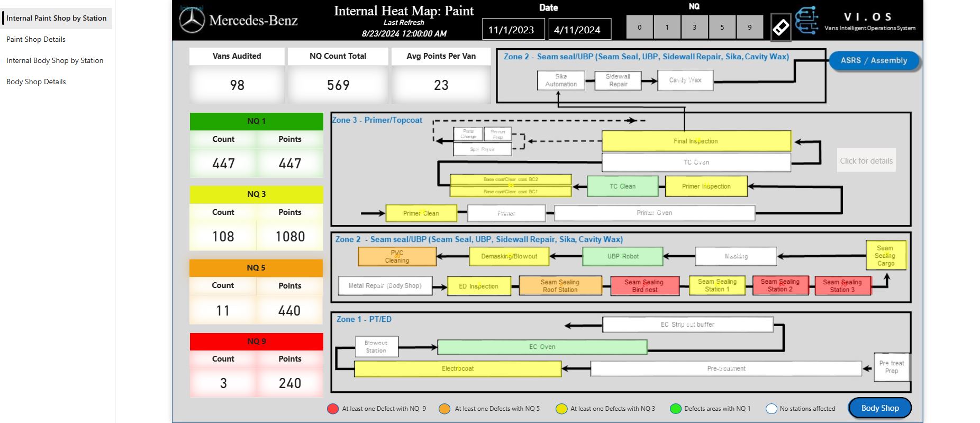Click the VI.OS circuit logo icon
Screen dimensions: 980x423
click(x=807, y=21)
